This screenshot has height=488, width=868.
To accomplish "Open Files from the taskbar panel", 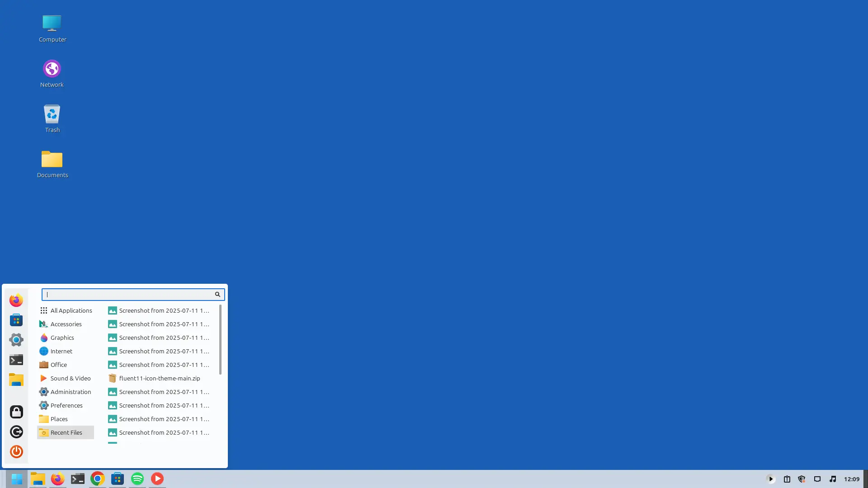I will [38, 479].
